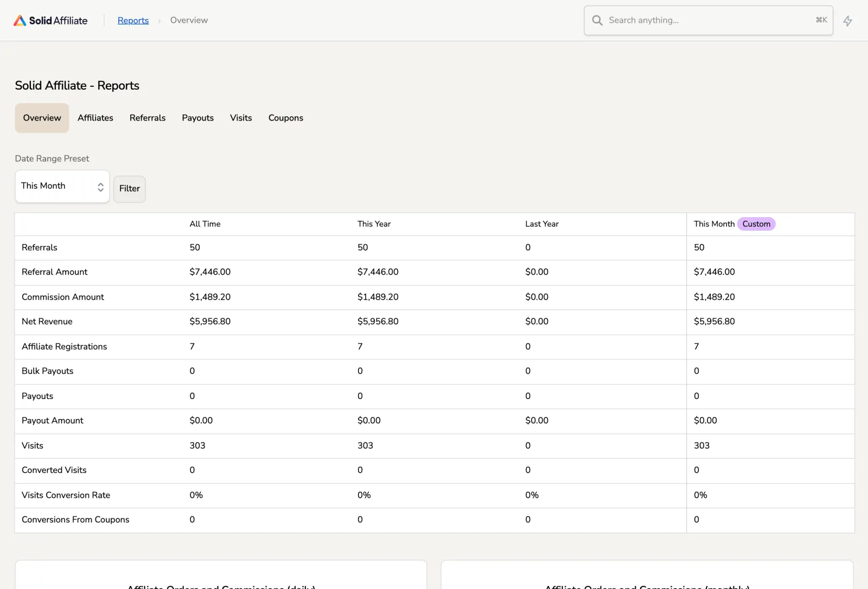This screenshot has width=868, height=589.
Task: Switch to the Affiliates tab
Action: tap(95, 118)
